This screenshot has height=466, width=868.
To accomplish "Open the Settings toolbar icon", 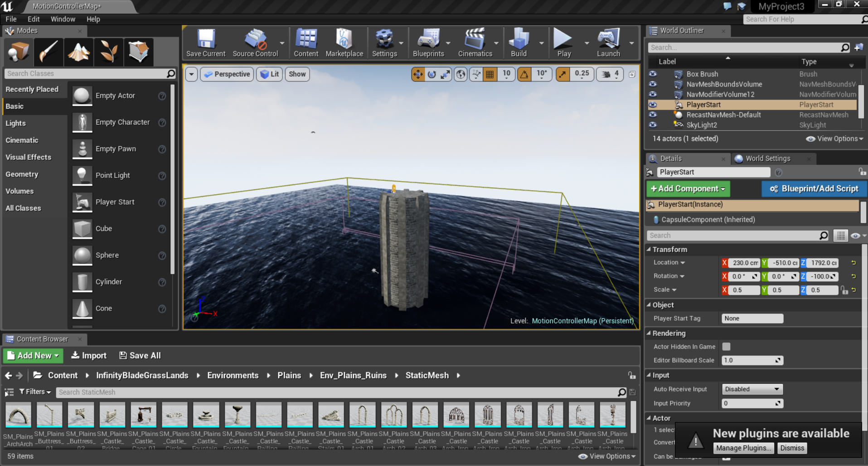I will click(384, 43).
